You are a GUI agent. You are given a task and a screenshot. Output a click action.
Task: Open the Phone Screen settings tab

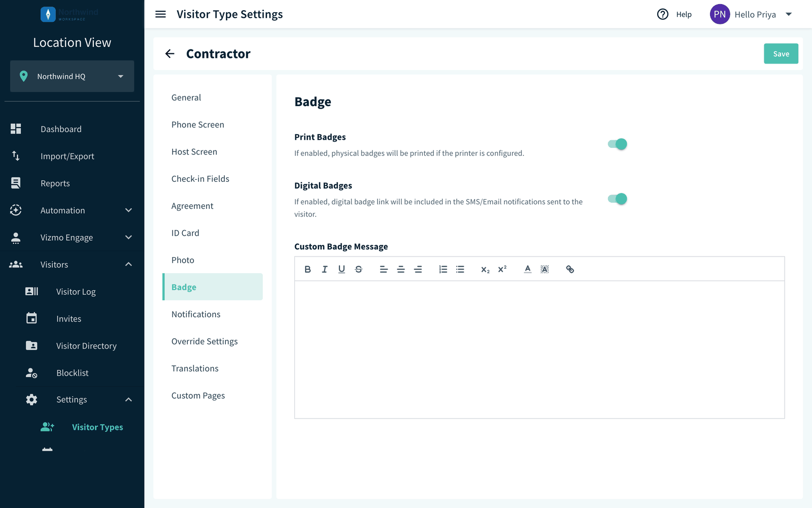tap(213, 124)
